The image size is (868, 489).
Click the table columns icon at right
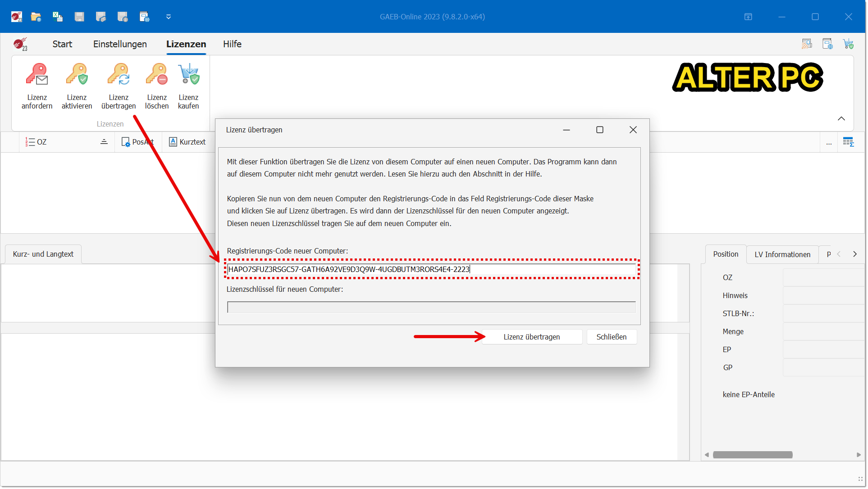point(848,142)
